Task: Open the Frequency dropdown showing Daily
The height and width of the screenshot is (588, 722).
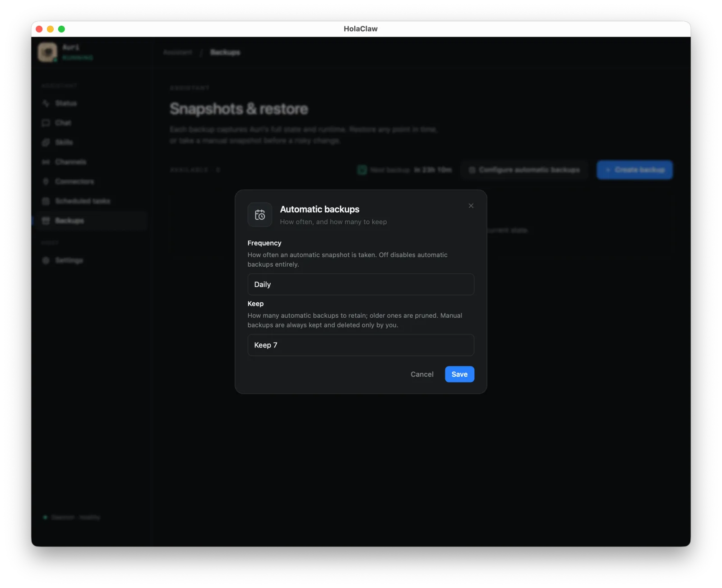Action: coord(361,284)
